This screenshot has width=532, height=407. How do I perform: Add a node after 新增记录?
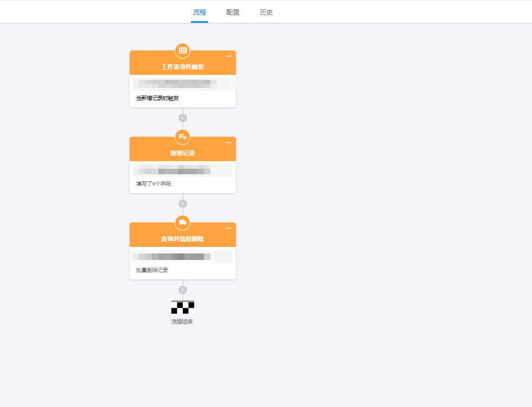pyautogui.click(x=183, y=203)
